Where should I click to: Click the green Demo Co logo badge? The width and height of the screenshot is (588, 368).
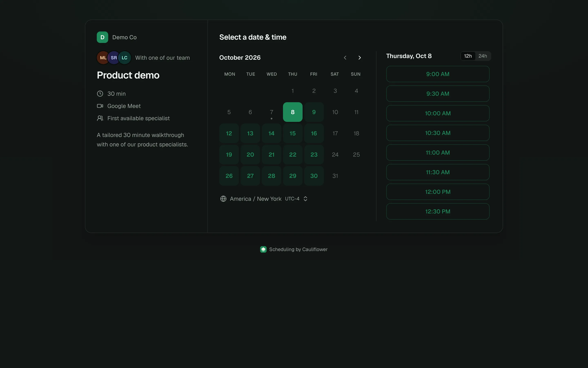click(102, 37)
